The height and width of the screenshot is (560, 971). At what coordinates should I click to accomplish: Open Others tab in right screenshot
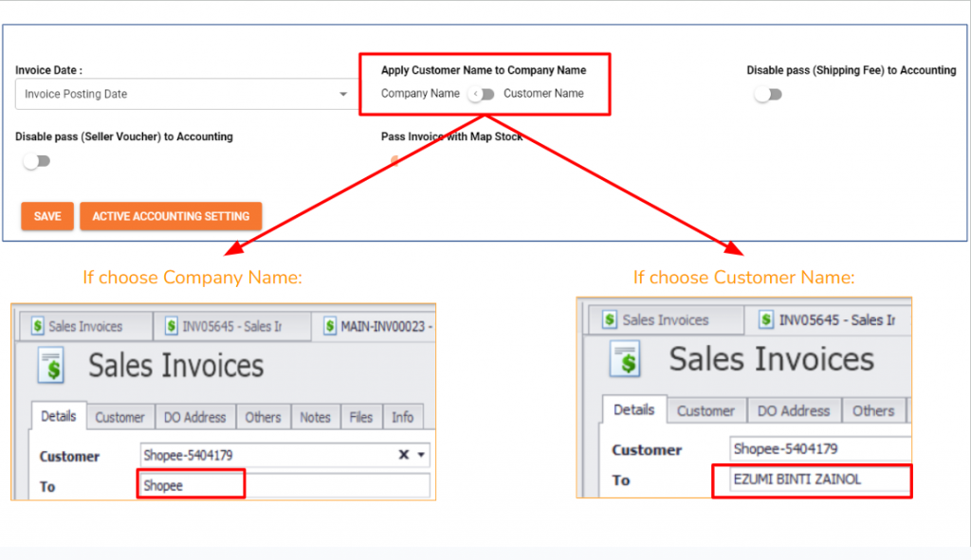[873, 411]
